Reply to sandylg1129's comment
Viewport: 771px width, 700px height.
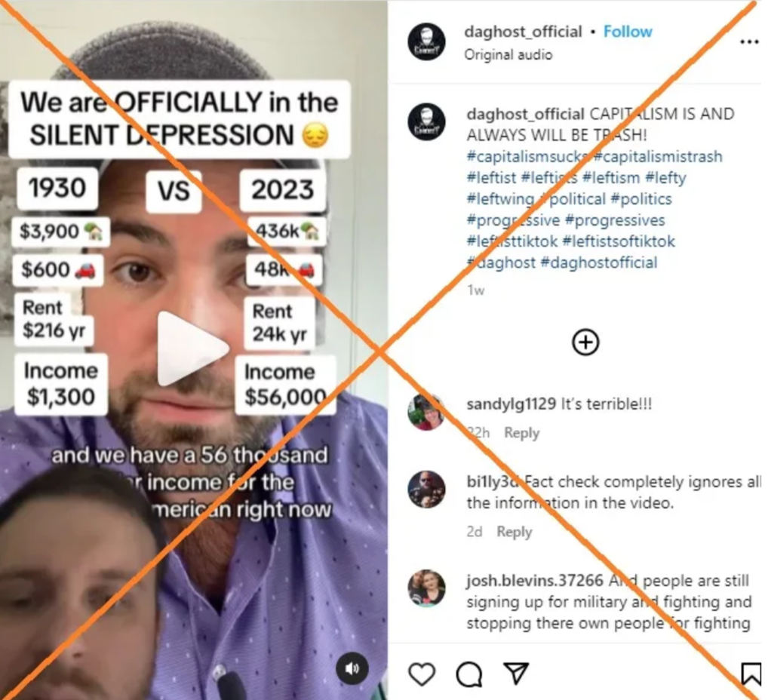click(x=522, y=432)
